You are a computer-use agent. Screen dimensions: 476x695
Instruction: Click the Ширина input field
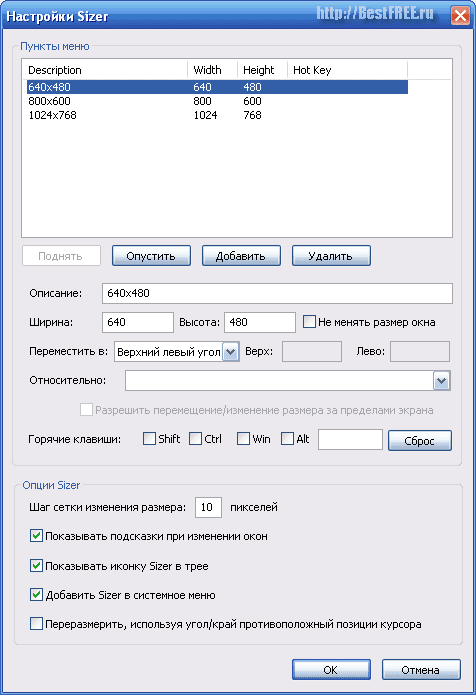point(138,322)
